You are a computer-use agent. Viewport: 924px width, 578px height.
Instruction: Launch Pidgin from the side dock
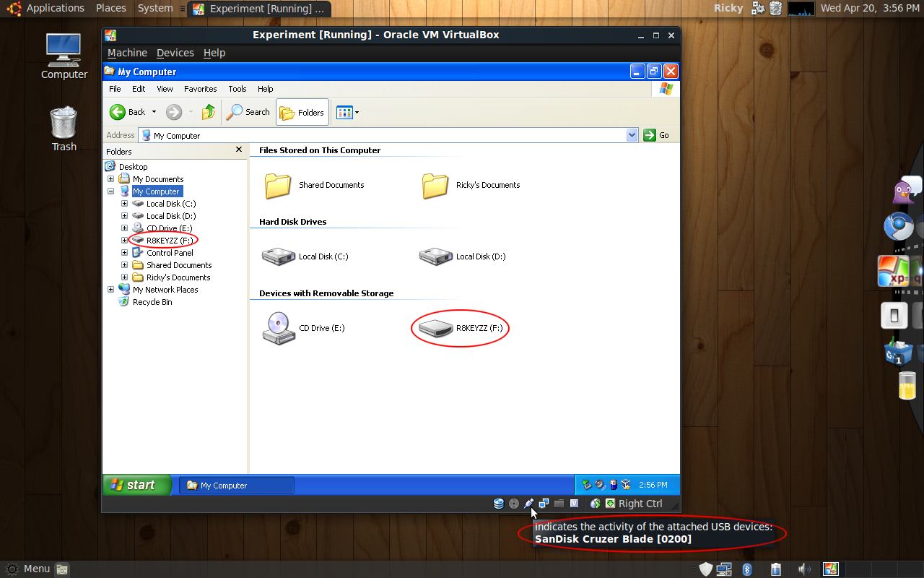coord(907,190)
